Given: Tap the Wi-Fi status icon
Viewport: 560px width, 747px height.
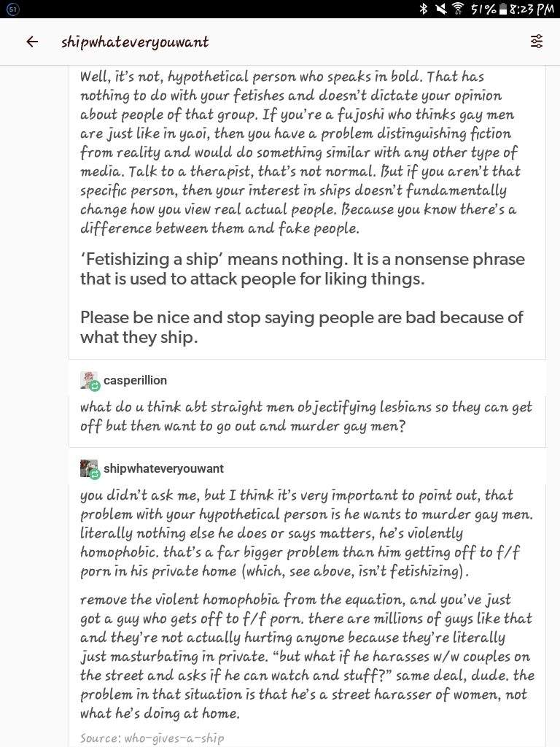Looking at the screenshot, I should click(458, 9).
